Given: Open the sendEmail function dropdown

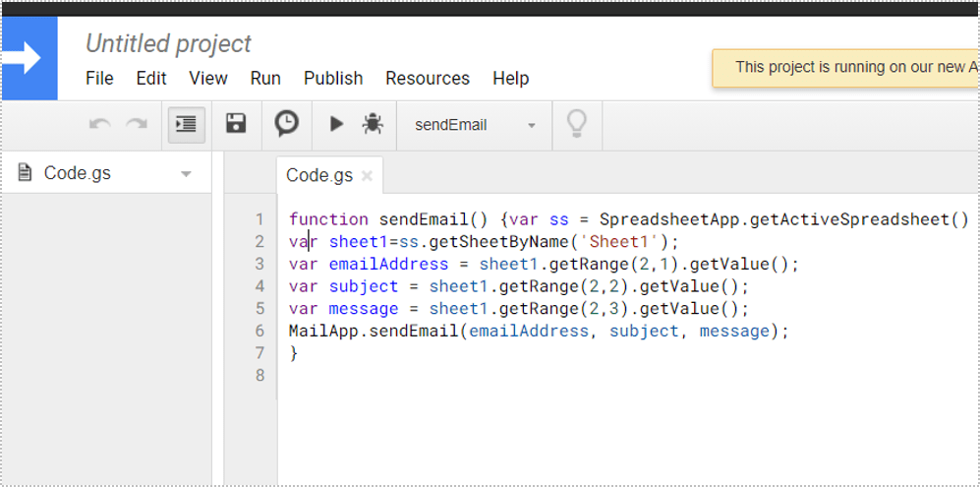Looking at the screenshot, I should pyautogui.click(x=475, y=125).
